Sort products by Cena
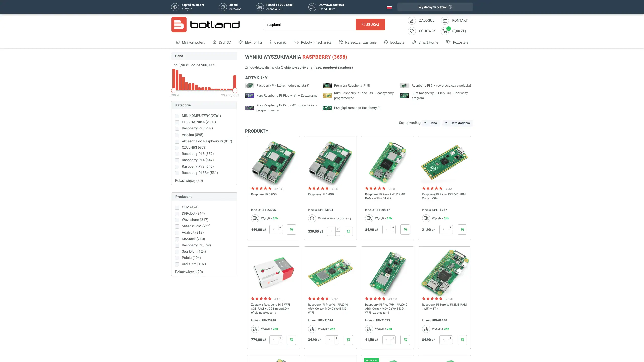The image size is (644, 362). point(431,123)
